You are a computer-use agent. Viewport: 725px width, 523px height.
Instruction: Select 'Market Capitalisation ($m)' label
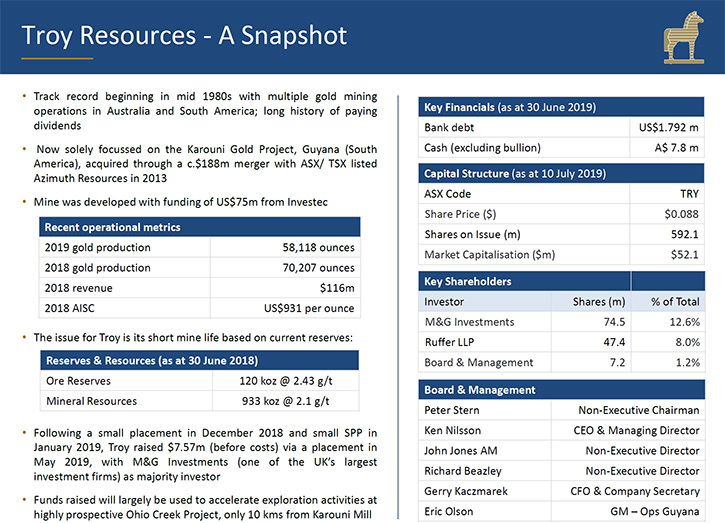coord(490,255)
